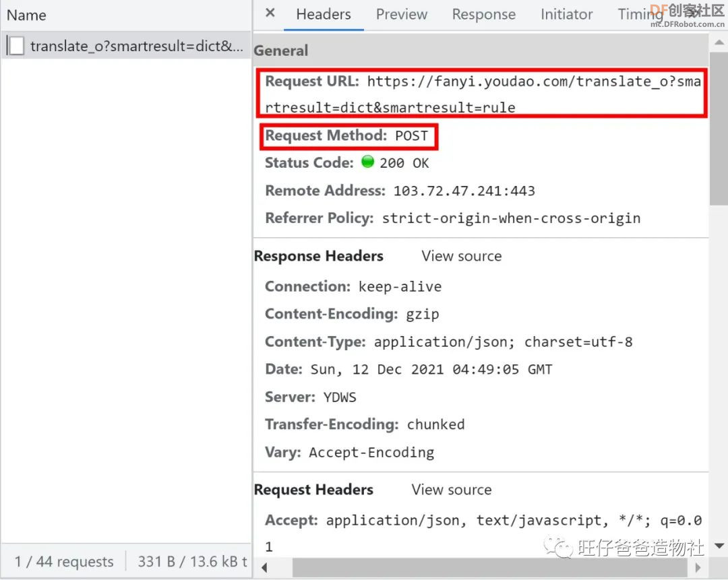Click the Connection keep-alive header

coord(353,287)
